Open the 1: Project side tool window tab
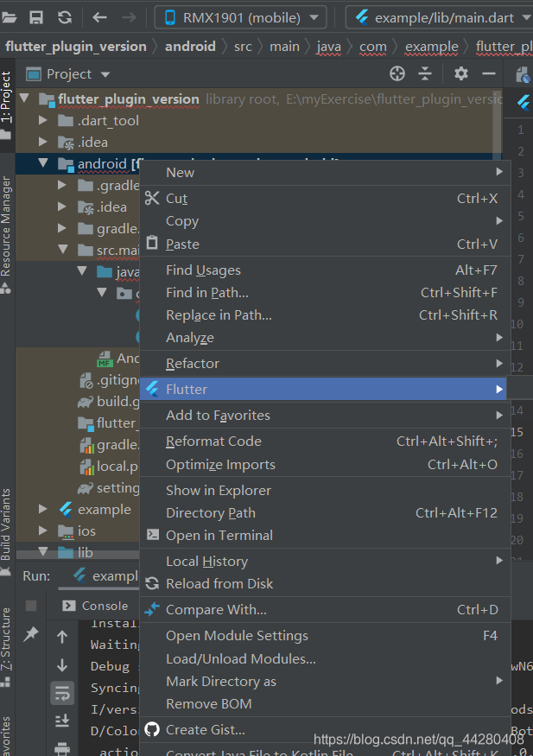The image size is (533, 756). (x=6, y=105)
